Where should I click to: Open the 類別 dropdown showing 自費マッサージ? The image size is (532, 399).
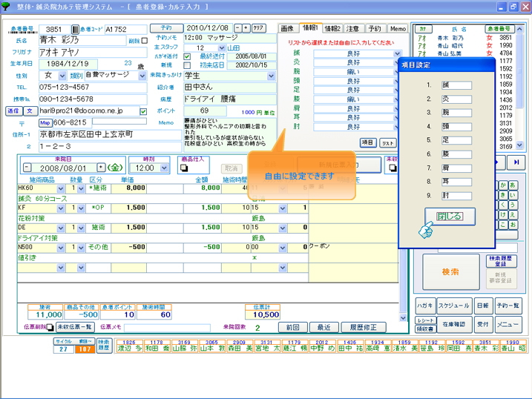click(142, 76)
